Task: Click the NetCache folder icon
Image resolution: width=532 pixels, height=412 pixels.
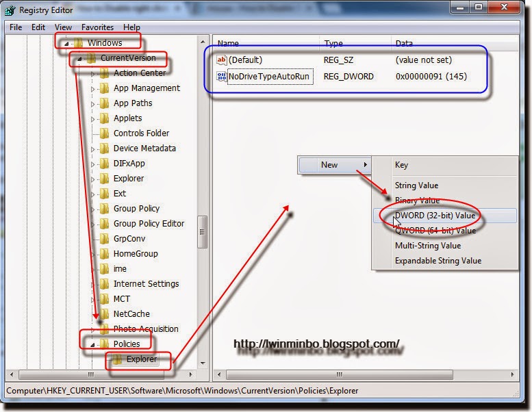Action: pos(104,314)
